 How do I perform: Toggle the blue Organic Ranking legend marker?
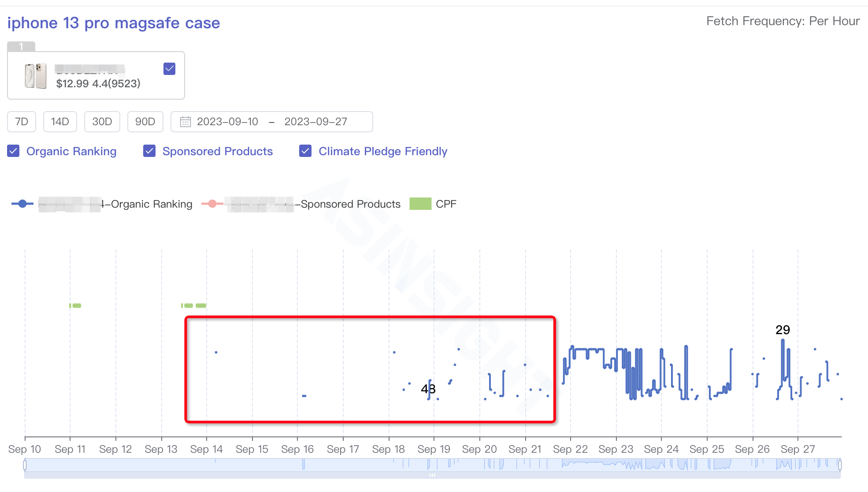click(22, 204)
